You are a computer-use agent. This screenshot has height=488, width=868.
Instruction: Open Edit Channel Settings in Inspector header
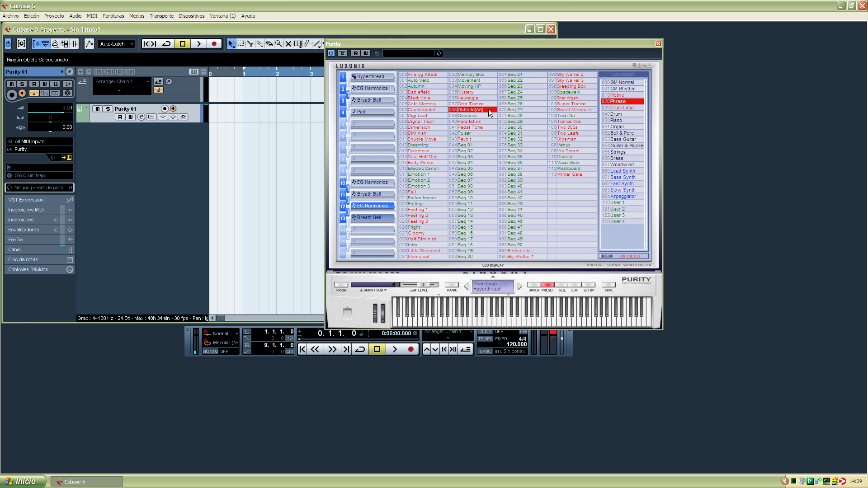[70, 72]
